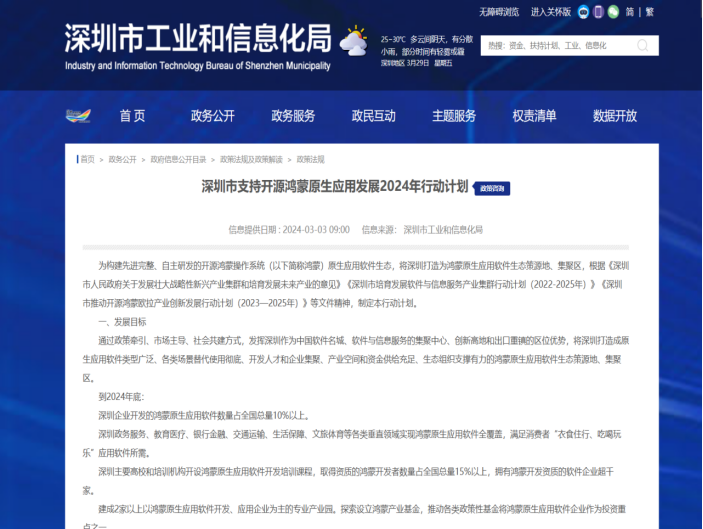Click the sentence about 10%以上 software share
This screenshot has width=703, height=529.
204,416
